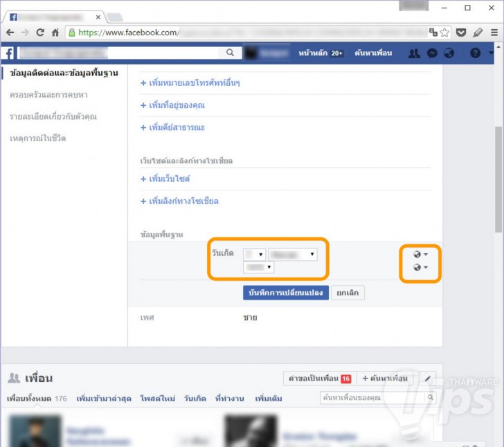Open วันเกิด tab in friends

coord(195,399)
